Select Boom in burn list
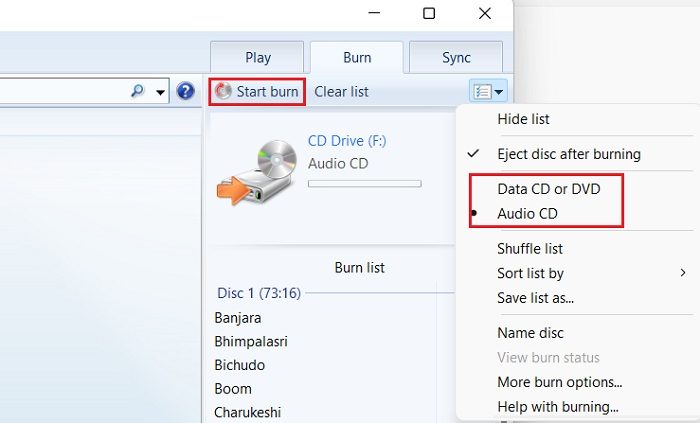 233,389
